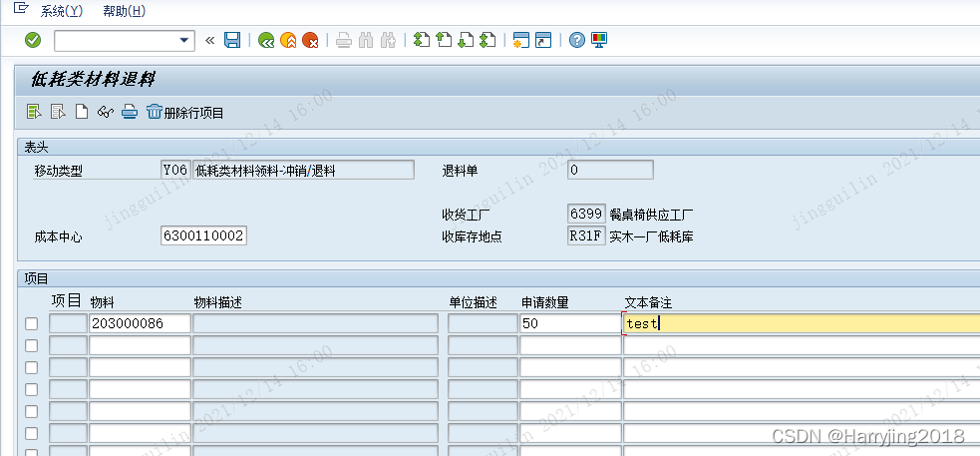The image size is (980, 456).
Task: Click the text 餐桌椅供应工厂
Action: tap(651, 216)
